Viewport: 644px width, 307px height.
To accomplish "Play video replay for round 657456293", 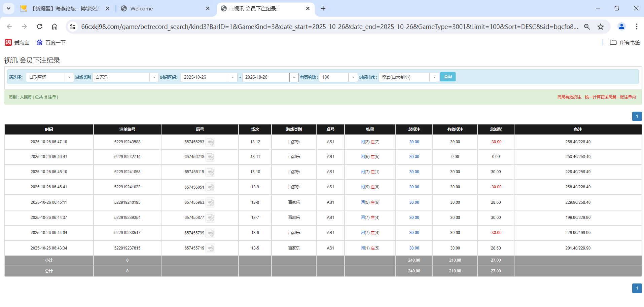I will tap(211, 142).
